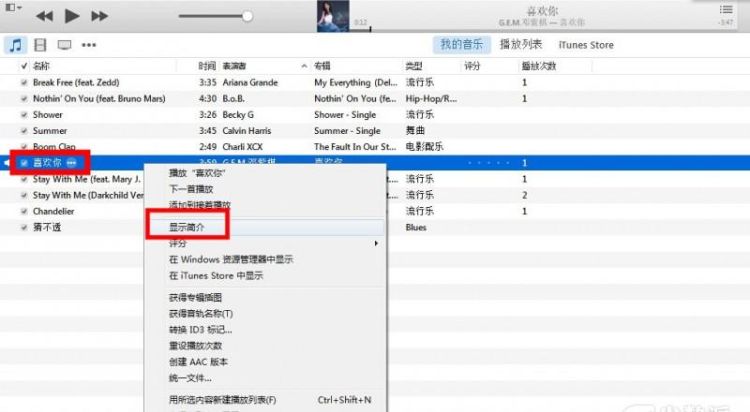Click album My Everything (Del...
The image size is (750, 412).
(x=356, y=82)
